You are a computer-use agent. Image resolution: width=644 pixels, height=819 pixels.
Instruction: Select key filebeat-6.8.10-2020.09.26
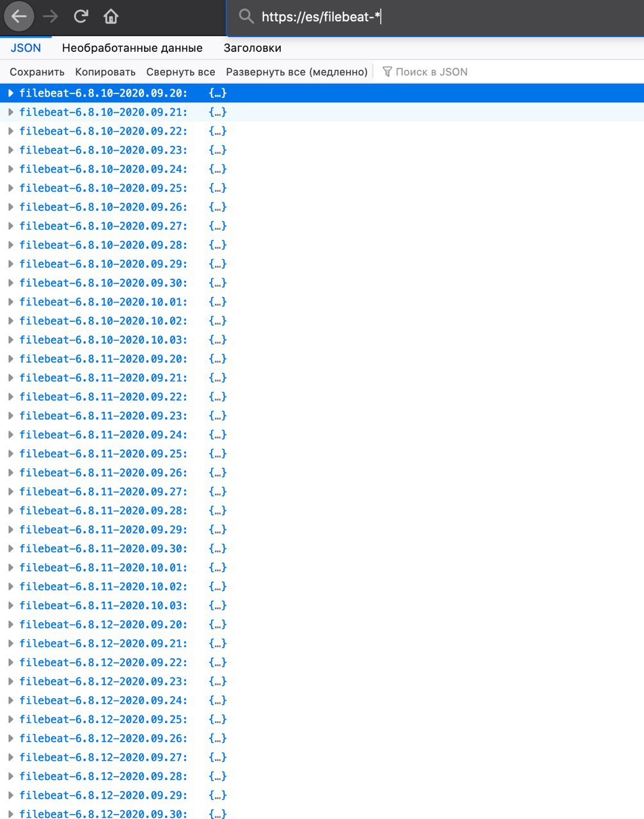click(104, 207)
